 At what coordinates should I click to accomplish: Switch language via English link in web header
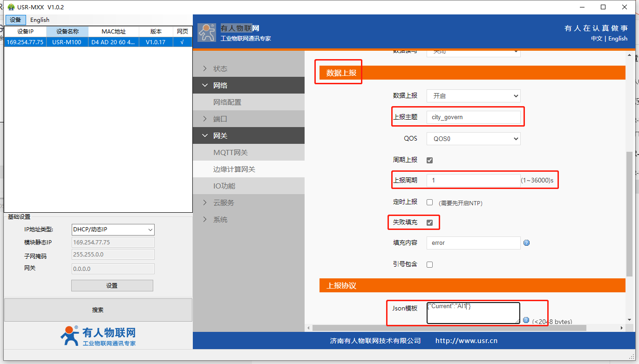tap(618, 39)
